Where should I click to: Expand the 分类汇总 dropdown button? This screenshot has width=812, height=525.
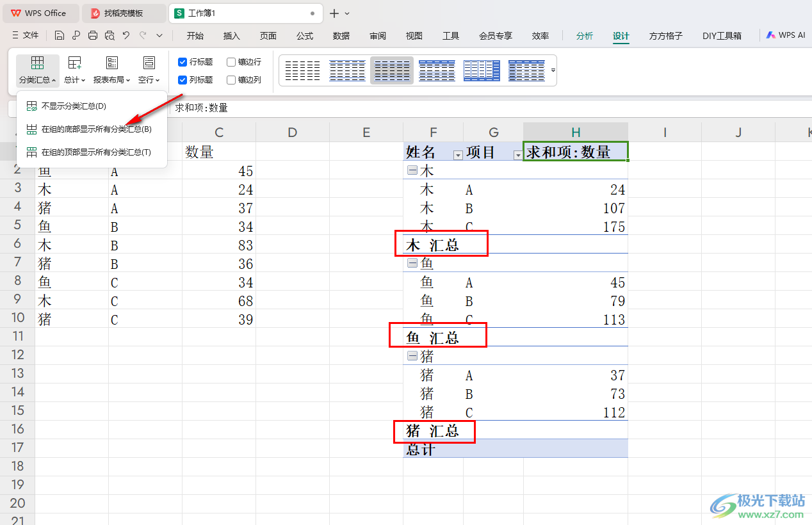click(38, 70)
